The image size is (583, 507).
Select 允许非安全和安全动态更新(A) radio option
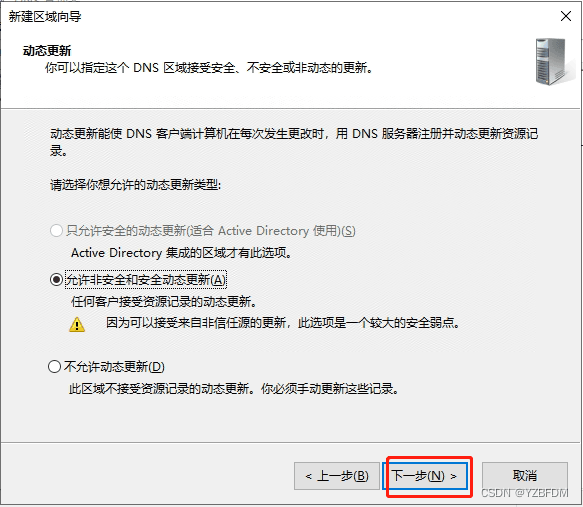click(56, 280)
